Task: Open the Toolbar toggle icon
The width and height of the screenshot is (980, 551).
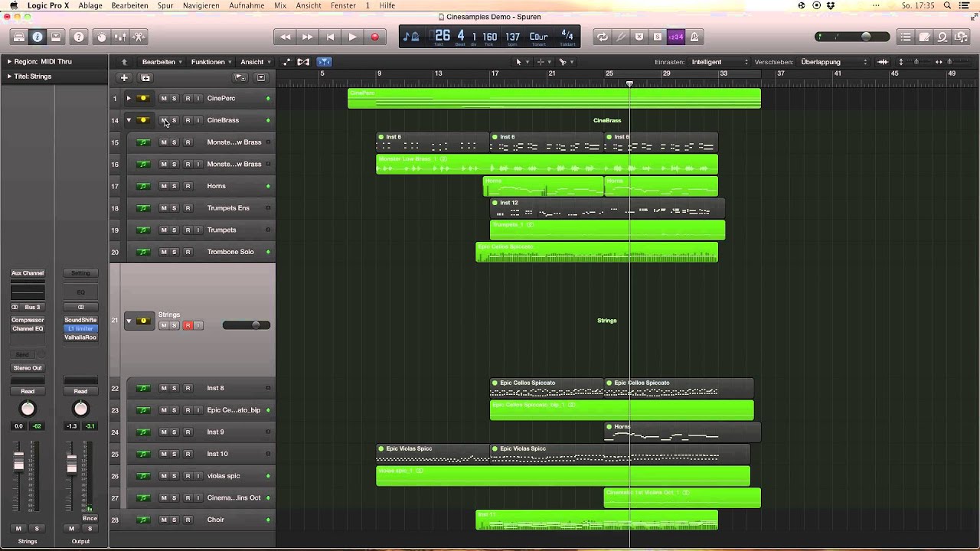Action: click(x=56, y=37)
